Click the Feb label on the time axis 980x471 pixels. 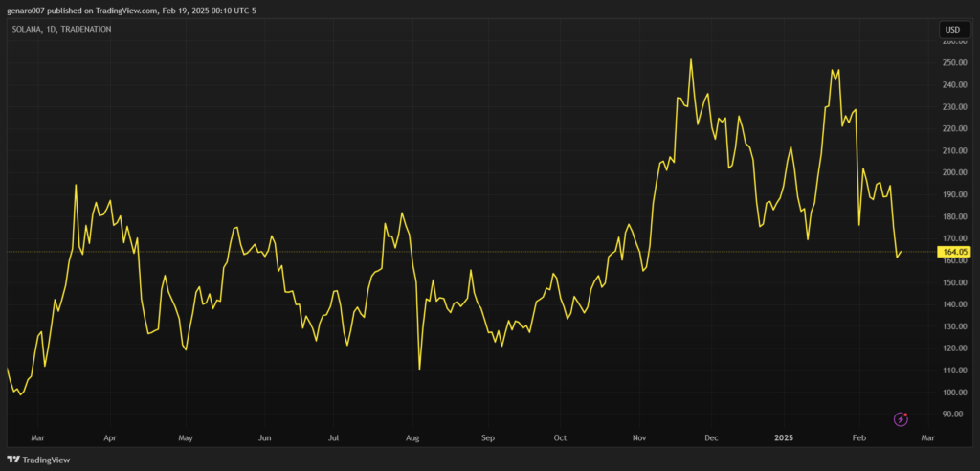pos(858,437)
